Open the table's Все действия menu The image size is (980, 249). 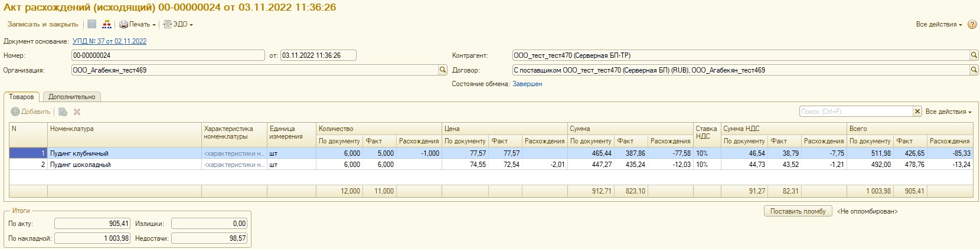(x=948, y=112)
